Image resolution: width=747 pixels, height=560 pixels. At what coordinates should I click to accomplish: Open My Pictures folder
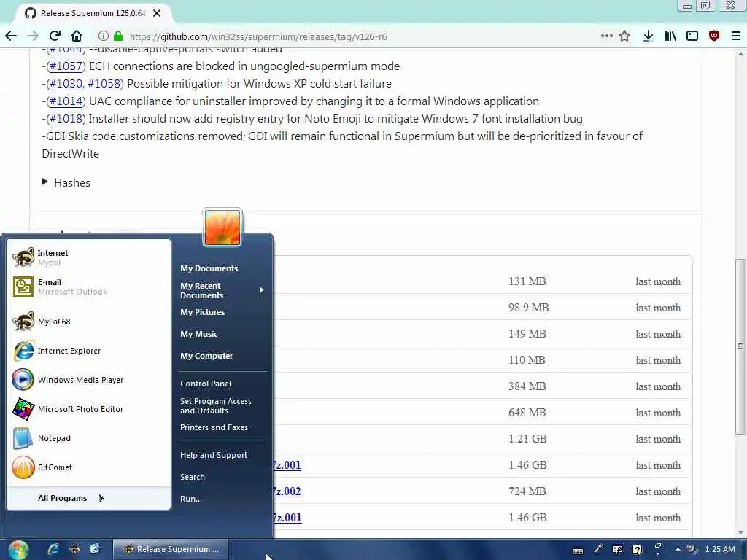tap(202, 312)
